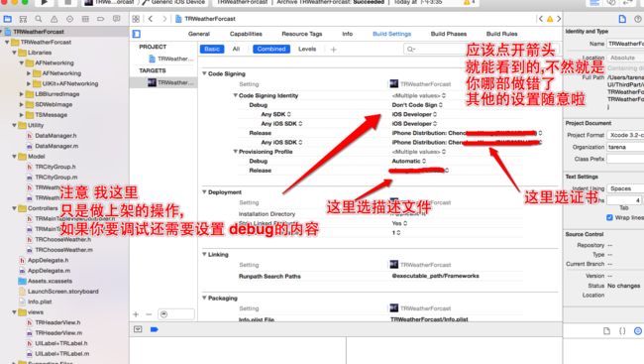Toggle the project and targets list sidebar icon
The height and width of the screenshot is (364, 644).
click(137, 34)
